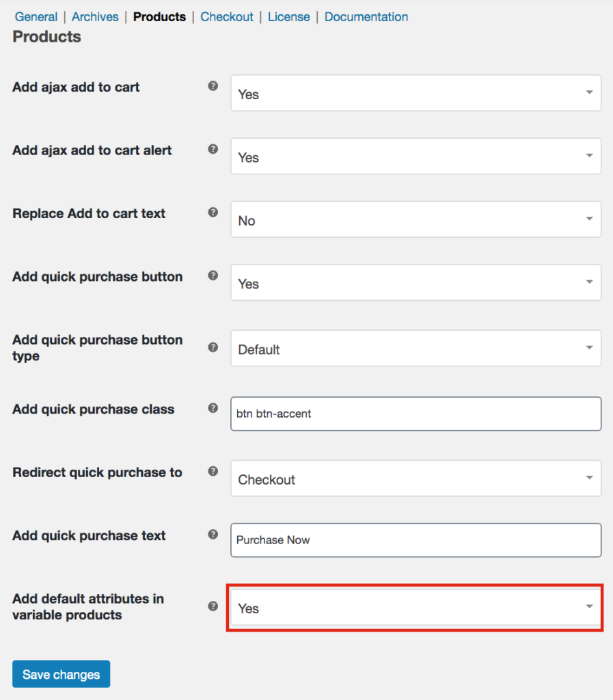Viewport: 613px width, 700px height.
Task: Click help icon for Replace Add to cart text
Action: point(213,212)
